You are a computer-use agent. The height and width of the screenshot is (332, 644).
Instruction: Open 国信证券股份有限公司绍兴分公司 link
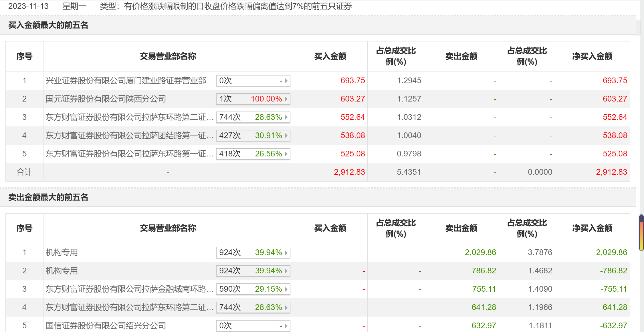[x=106, y=326]
